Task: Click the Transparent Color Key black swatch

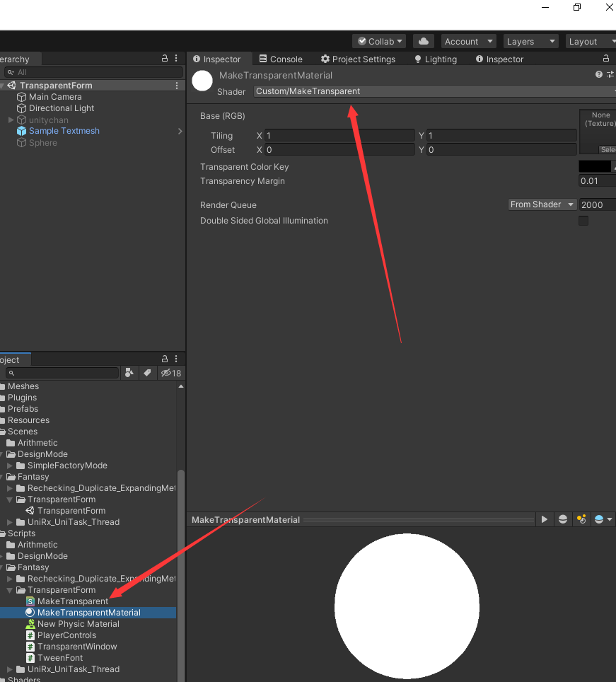Action: click(x=595, y=166)
